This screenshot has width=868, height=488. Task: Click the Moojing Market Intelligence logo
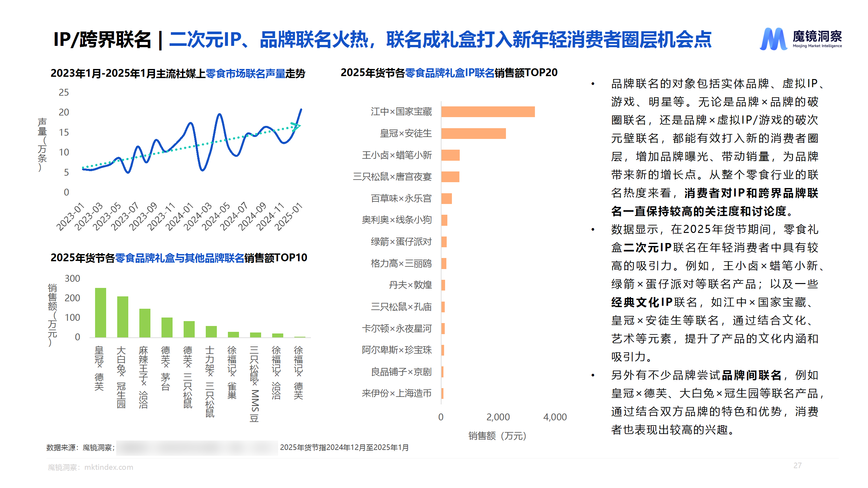[801, 39]
